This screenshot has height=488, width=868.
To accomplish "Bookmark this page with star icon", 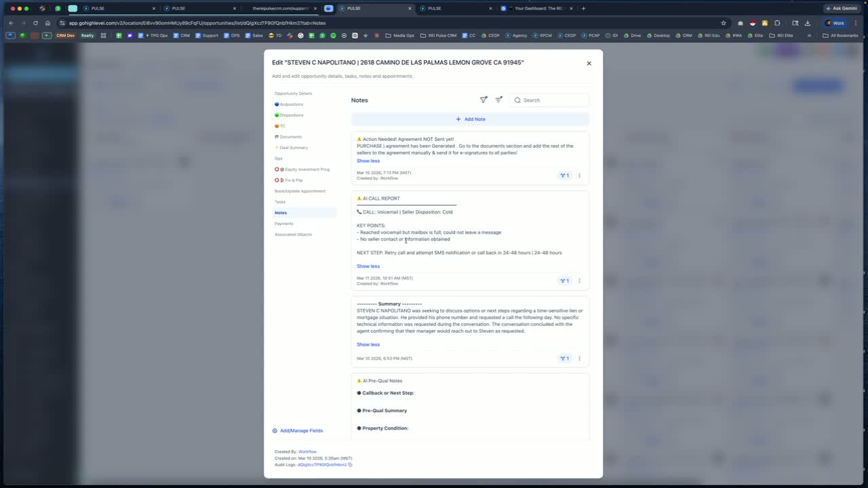I will [x=724, y=23].
